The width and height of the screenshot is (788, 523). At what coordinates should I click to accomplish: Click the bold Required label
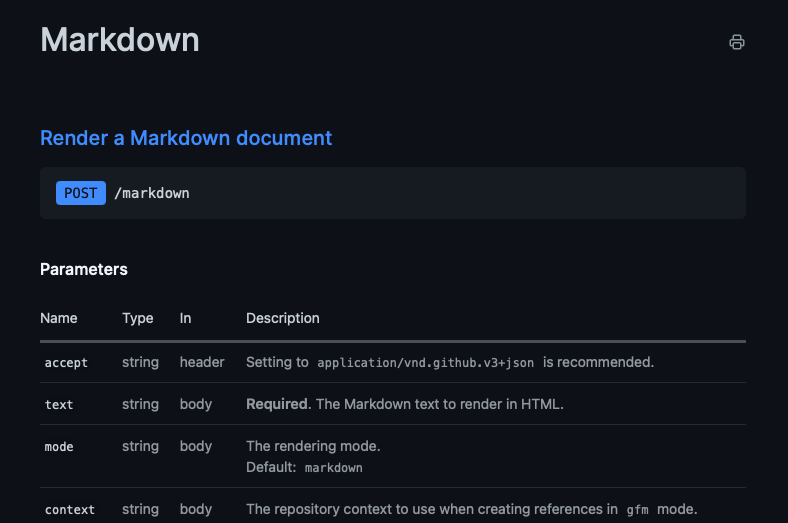point(278,404)
